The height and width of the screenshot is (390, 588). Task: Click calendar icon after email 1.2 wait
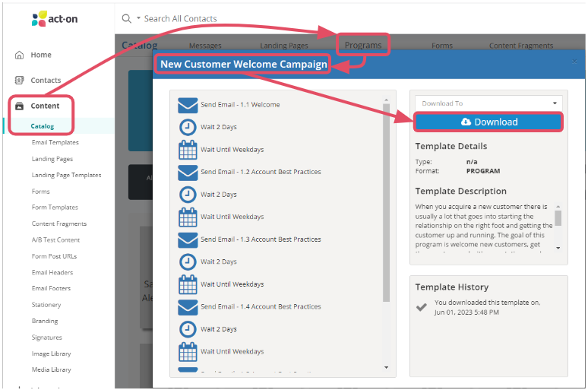point(188,217)
